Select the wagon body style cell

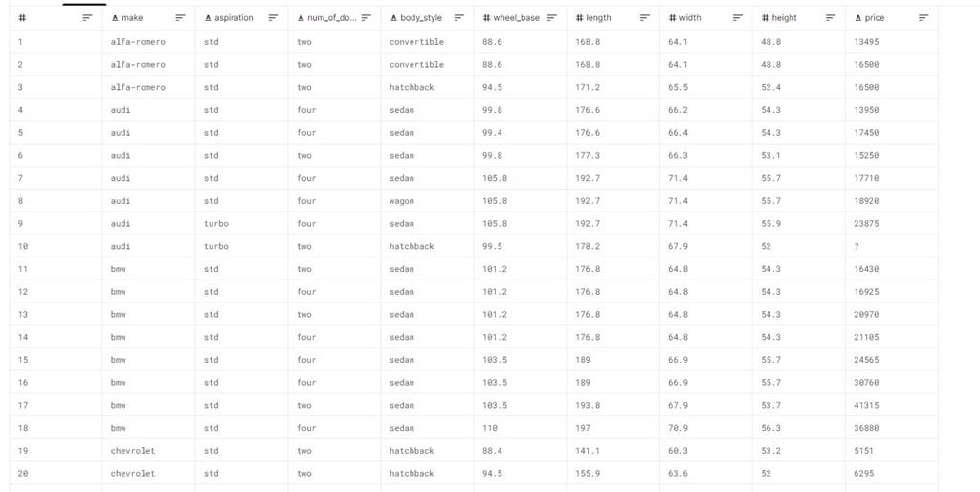pyautogui.click(x=402, y=201)
